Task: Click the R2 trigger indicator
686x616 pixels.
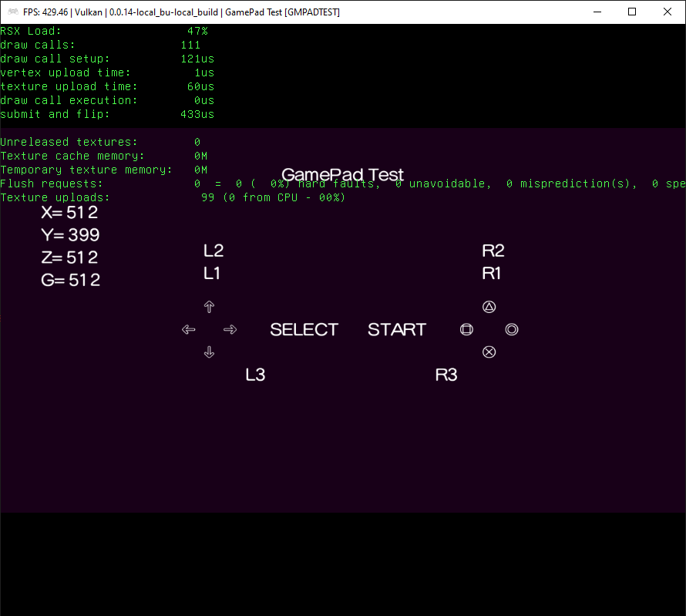Action: click(493, 250)
